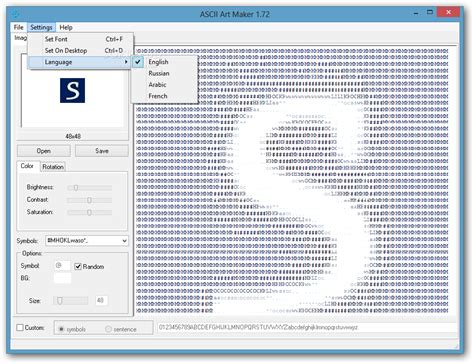Click the Open button

[44, 151]
